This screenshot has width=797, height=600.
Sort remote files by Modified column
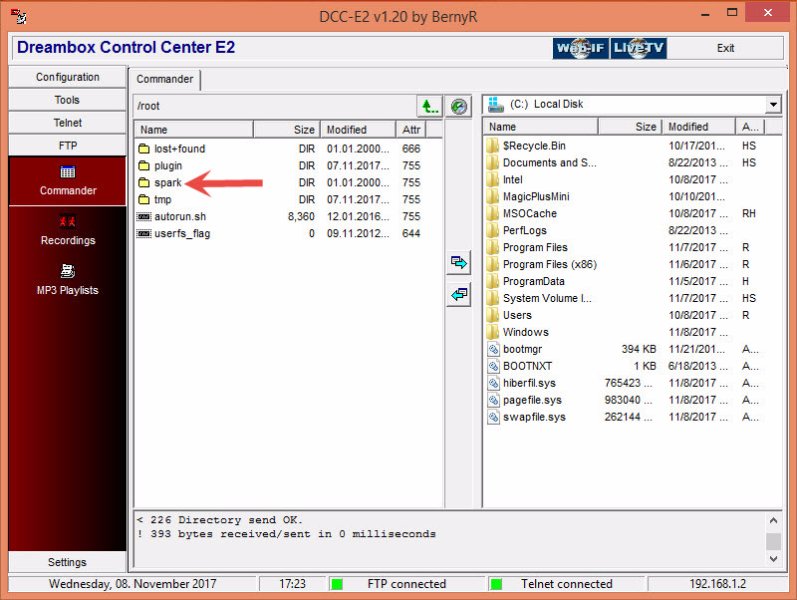[358, 130]
